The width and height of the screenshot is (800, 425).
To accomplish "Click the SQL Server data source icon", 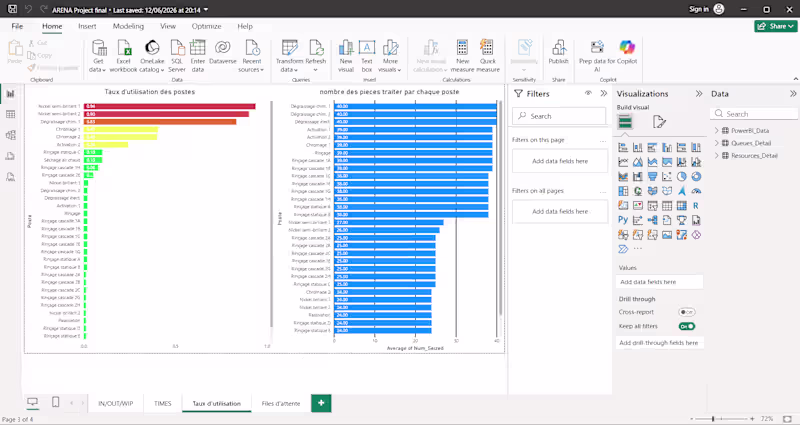I will [177, 48].
